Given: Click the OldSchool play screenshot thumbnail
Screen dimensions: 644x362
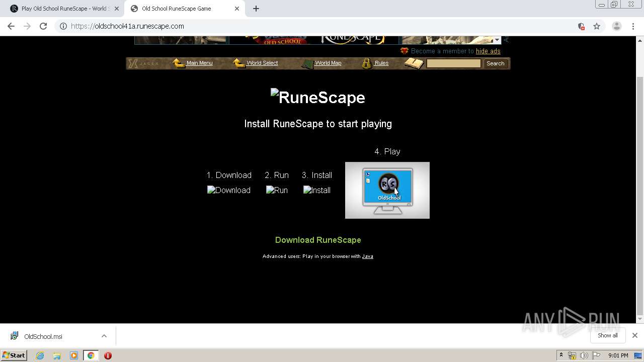Looking at the screenshot, I should [387, 190].
